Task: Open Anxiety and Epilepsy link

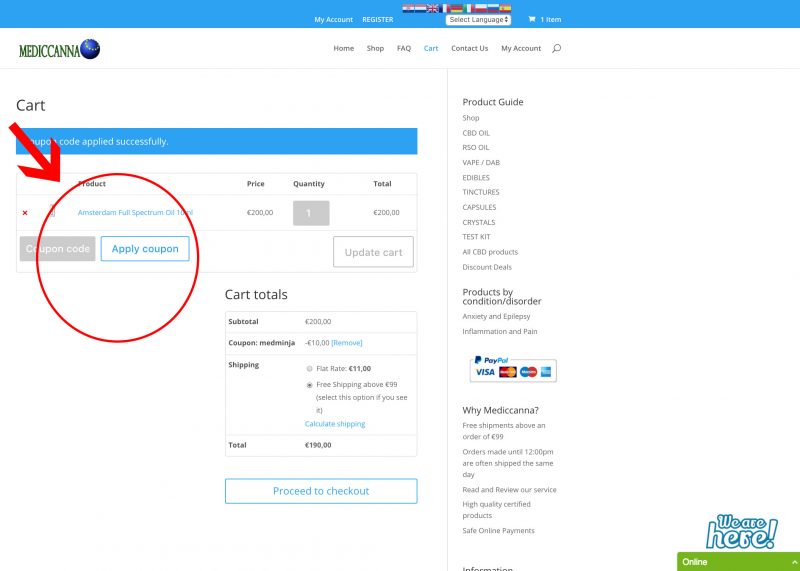Action: [x=496, y=316]
